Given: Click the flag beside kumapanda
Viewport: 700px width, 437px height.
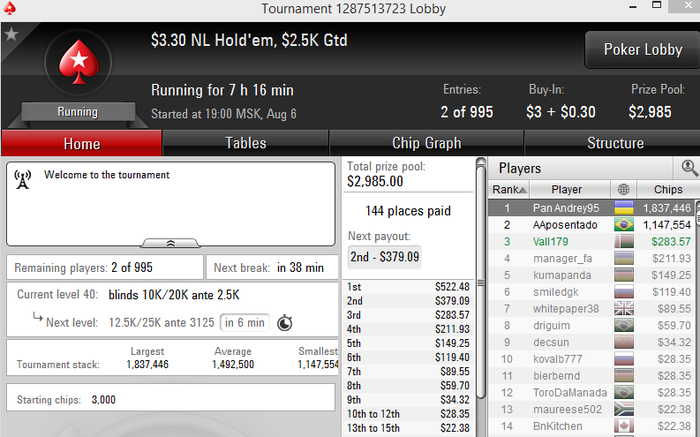Looking at the screenshot, I should click(x=624, y=275).
